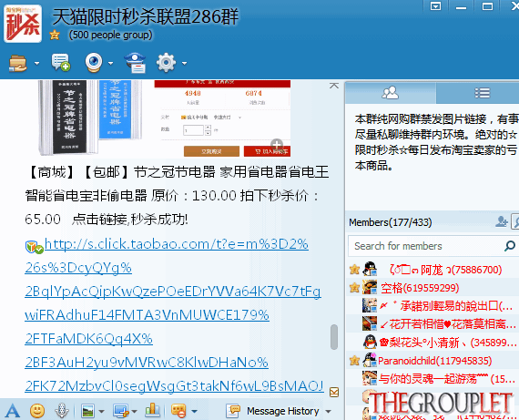Click the magnify plus icon on product image
The width and height of the screenshot is (519, 420).
click(x=277, y=144)
